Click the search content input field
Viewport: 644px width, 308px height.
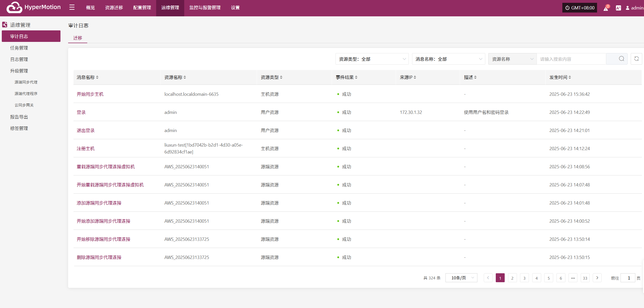(x=571, y=59)
